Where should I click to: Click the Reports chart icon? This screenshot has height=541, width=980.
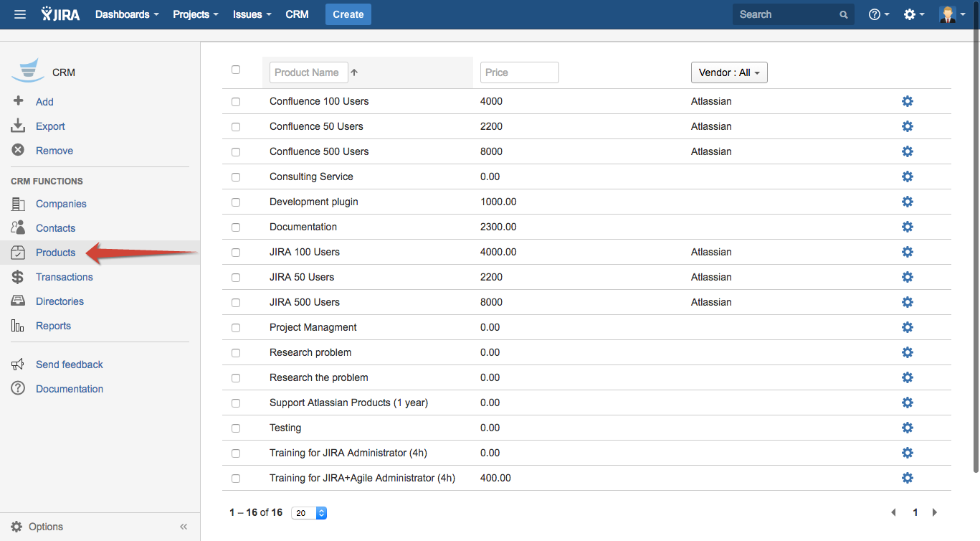coord(18,326)
